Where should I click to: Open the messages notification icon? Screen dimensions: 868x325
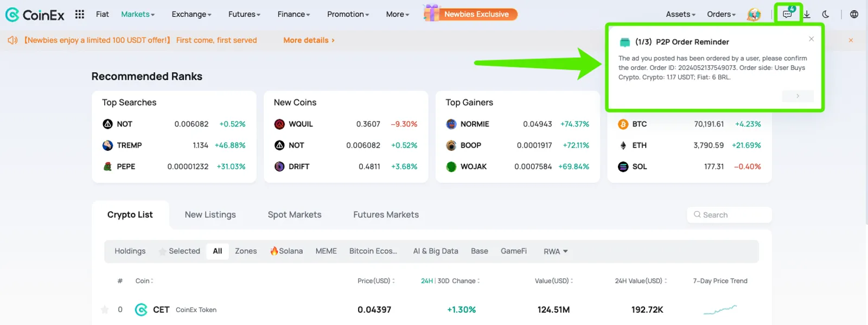[x=787, y=14]
